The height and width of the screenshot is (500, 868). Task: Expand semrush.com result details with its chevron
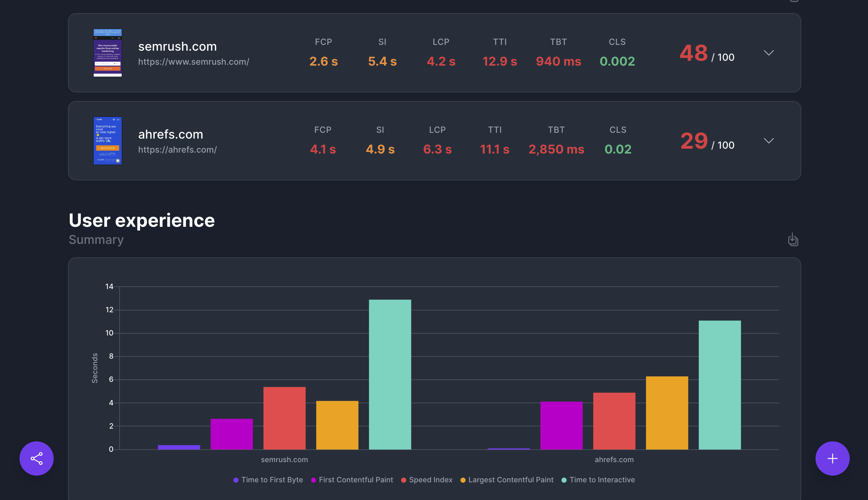click(769, 53)
